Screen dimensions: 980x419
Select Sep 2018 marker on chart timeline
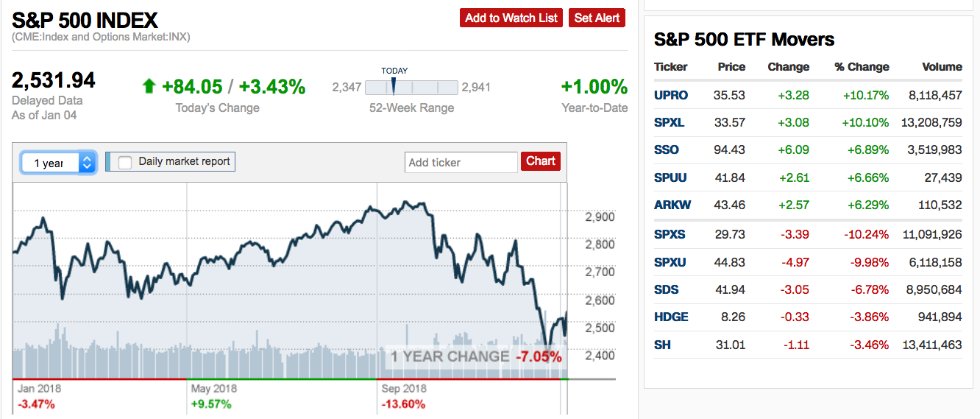404,388
